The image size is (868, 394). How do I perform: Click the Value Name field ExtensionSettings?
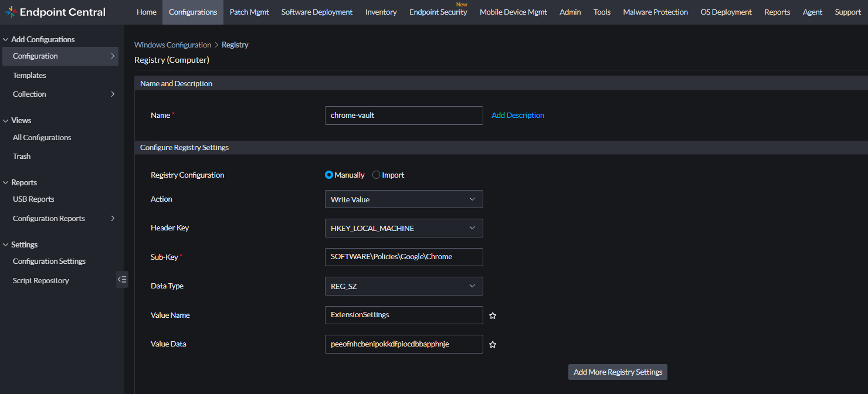(x=404, y=315)
